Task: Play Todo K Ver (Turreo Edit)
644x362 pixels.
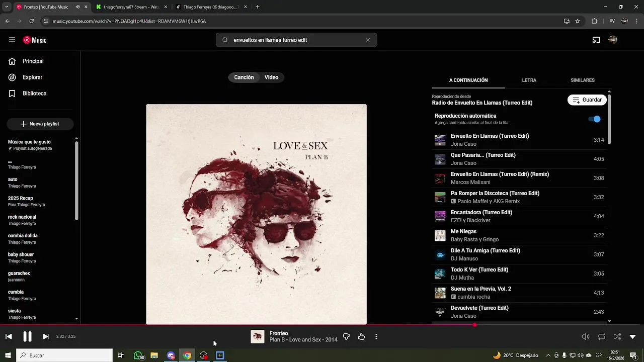Action: coord(519,274)
